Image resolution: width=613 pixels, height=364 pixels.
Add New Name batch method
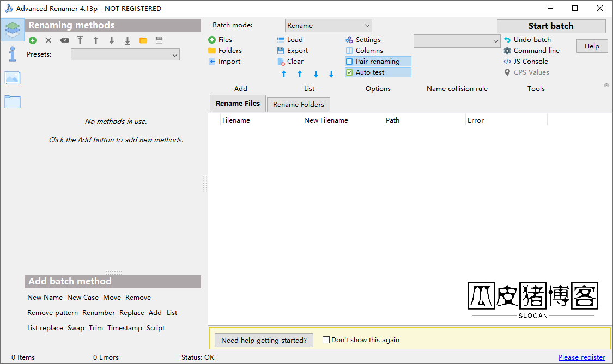[45, 297]
